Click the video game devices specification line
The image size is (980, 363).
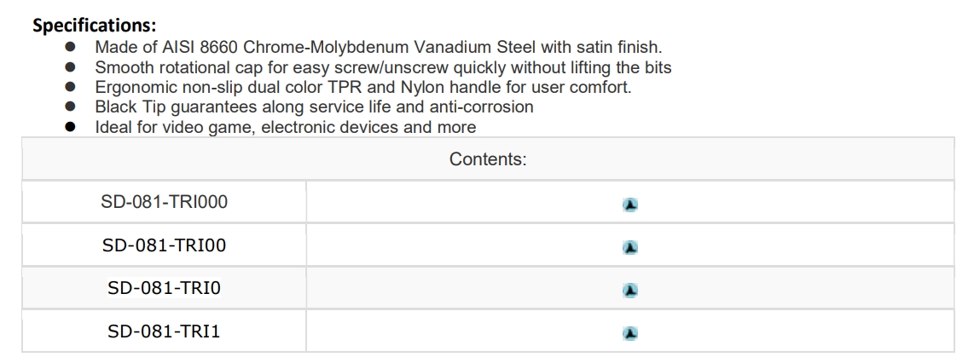(x=285, y=128)
